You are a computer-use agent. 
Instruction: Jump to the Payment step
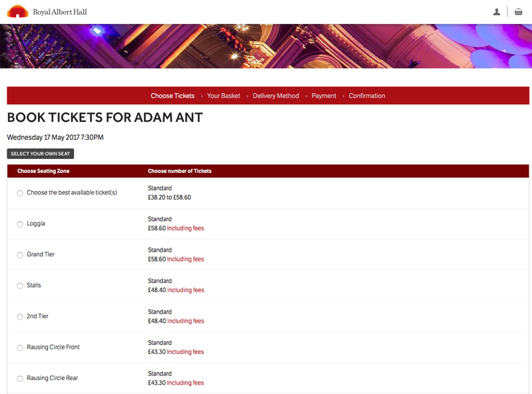324,96
